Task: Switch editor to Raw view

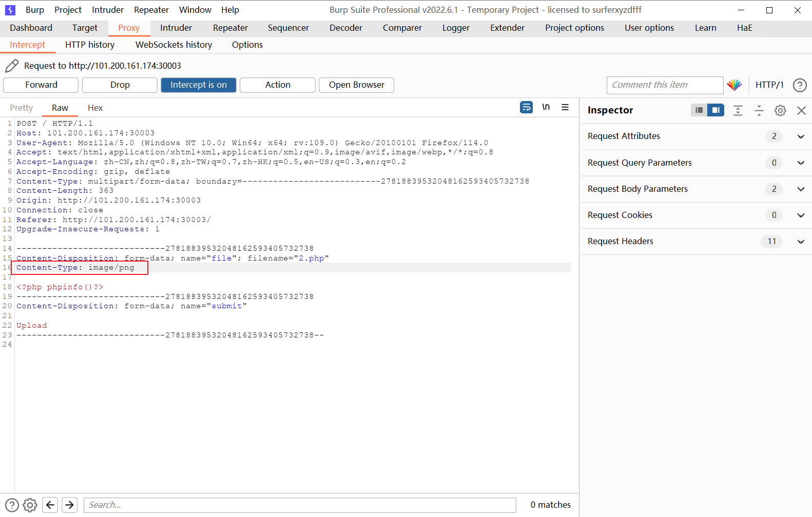Action: 60,108
